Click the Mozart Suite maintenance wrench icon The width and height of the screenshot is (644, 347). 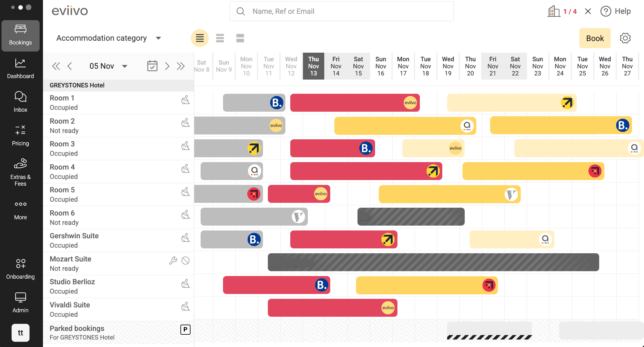click(x=173, y=261)
